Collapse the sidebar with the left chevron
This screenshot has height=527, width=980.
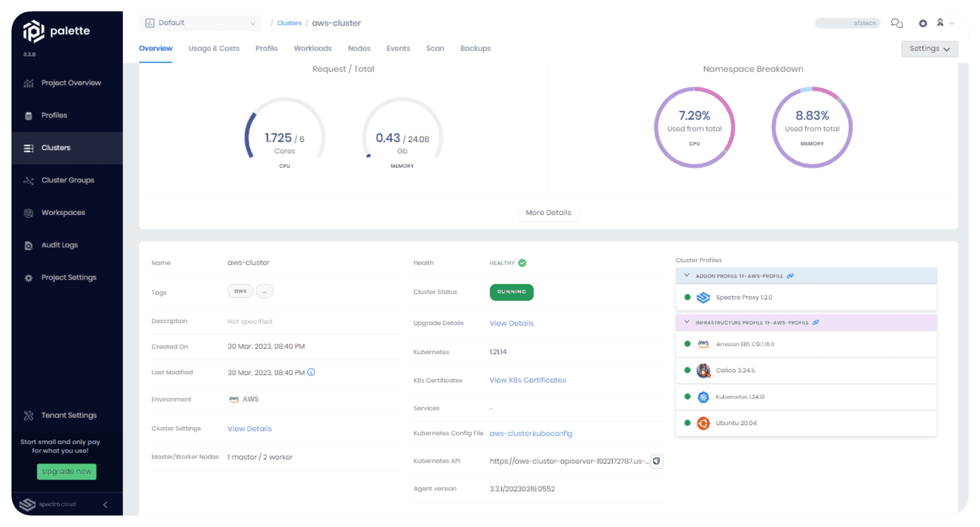coord(105,505)
